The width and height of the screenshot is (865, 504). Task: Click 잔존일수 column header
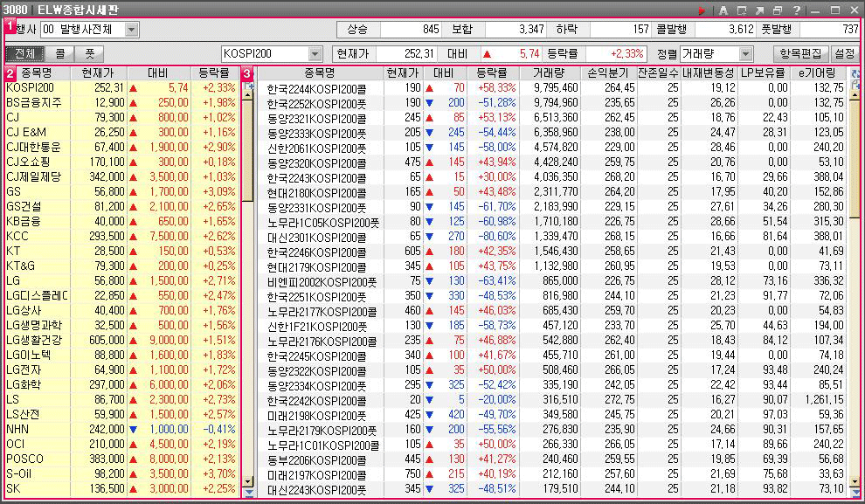click(659, 72)
